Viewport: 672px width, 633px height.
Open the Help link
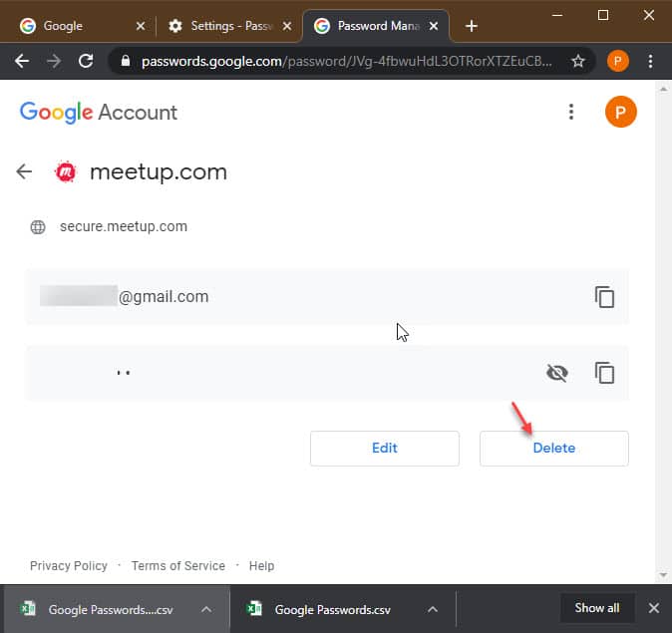(261, 566)
